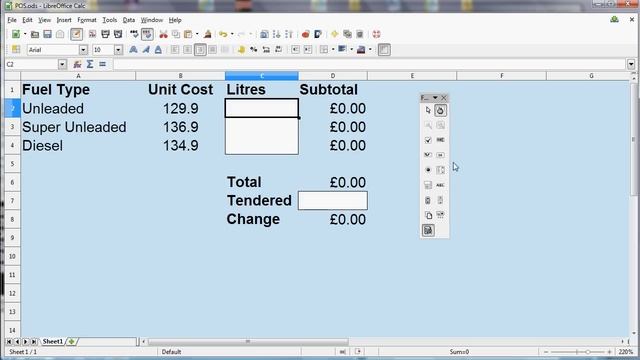Image resolution: width=640 pixels, height=360 pixels.
Task: Toggle Edit File mode
Action: tap(76, 34)
